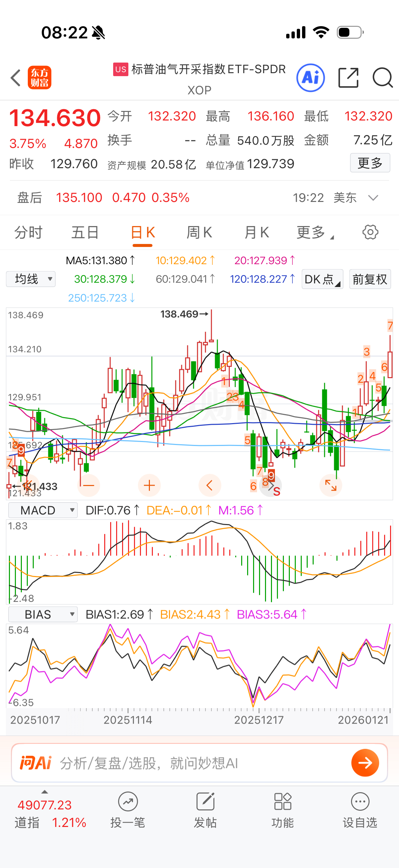
Task: Tap the 单位净值 129.739 value
Action: point(250,164)
